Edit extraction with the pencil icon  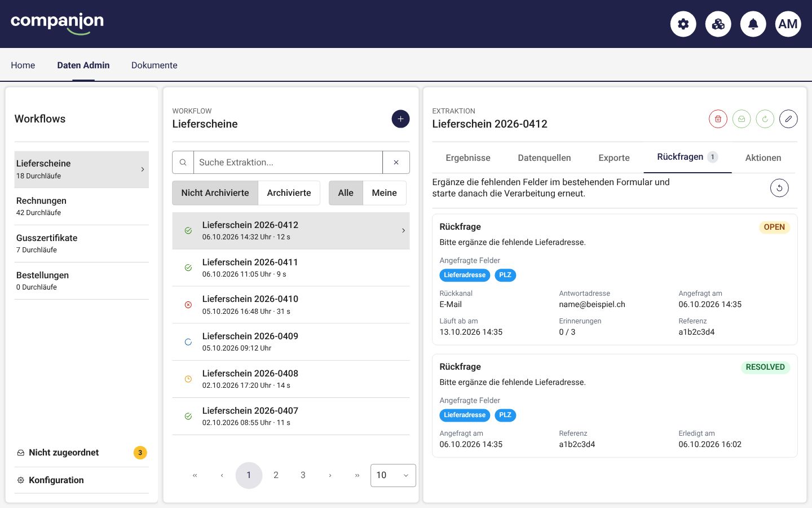click(x=788, y=119)
